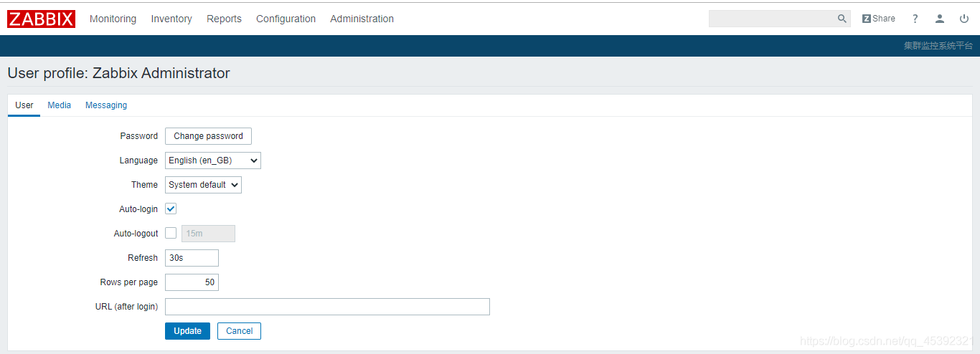Image resolution: width=980 pixels, height=354 pixels.
Task: Go to the Administration menu
Action: click(362, 19)
